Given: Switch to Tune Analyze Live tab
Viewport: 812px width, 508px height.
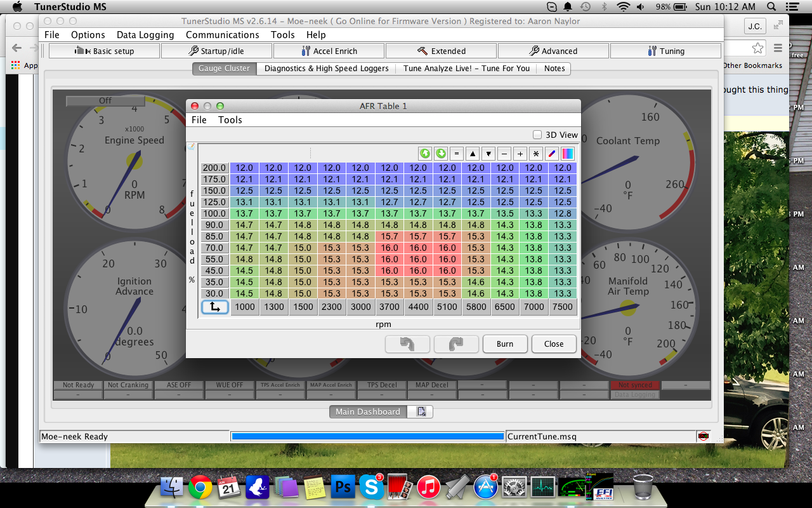Looking at the screenshot, I should click(466, 69).
